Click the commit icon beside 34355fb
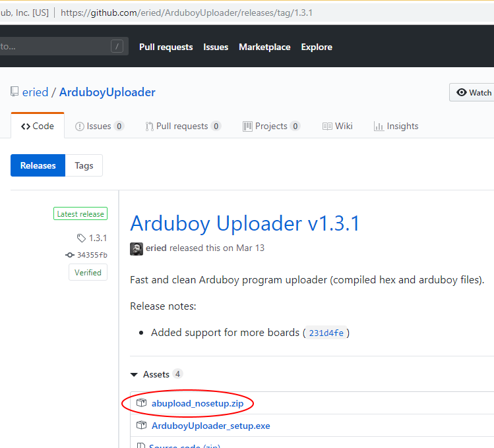 pos(70,255)
